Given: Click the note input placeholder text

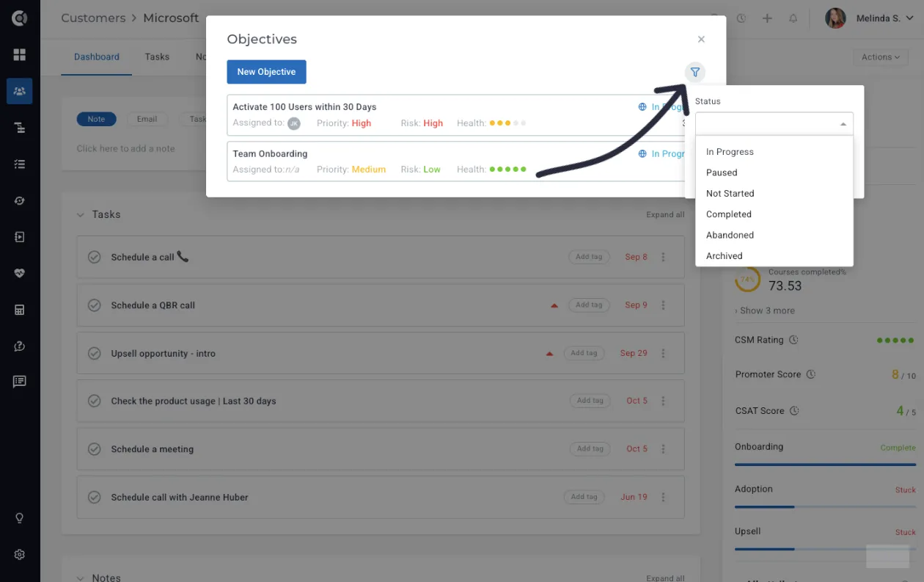Looking at the screenshot, I should click(125, 149).
